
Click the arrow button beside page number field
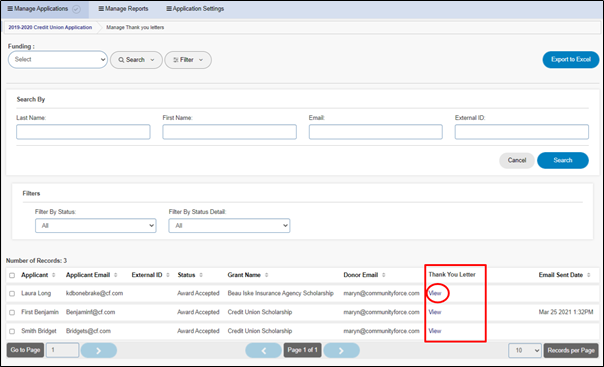coord(99,350)
